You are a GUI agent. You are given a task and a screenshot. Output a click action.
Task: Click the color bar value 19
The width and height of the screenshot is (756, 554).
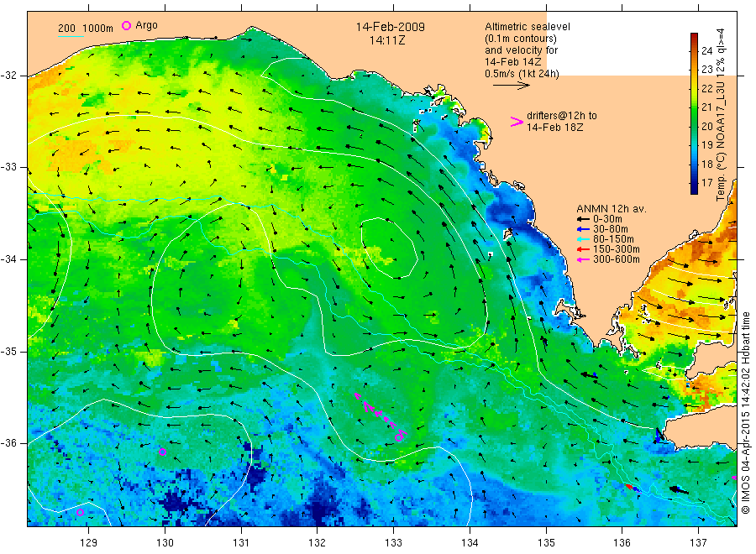pyautogui.click(x=706, y=145)
